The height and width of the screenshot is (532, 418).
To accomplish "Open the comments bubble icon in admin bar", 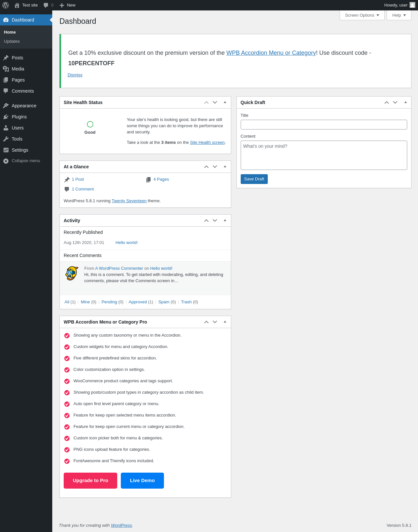I will (x=46, y=5).
